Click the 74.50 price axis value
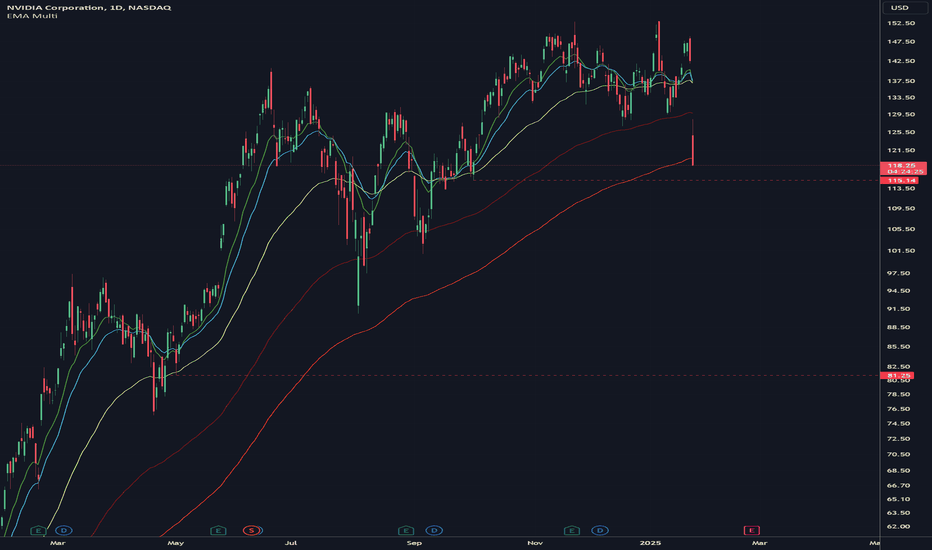Viewport: 932px width, 550px height. coord(899,424)
